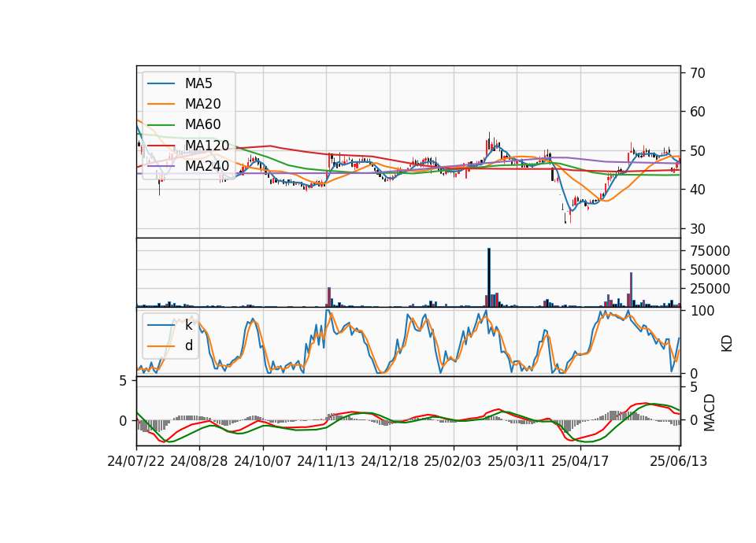Click the left MACD axis value 0

tap(123, 421)
